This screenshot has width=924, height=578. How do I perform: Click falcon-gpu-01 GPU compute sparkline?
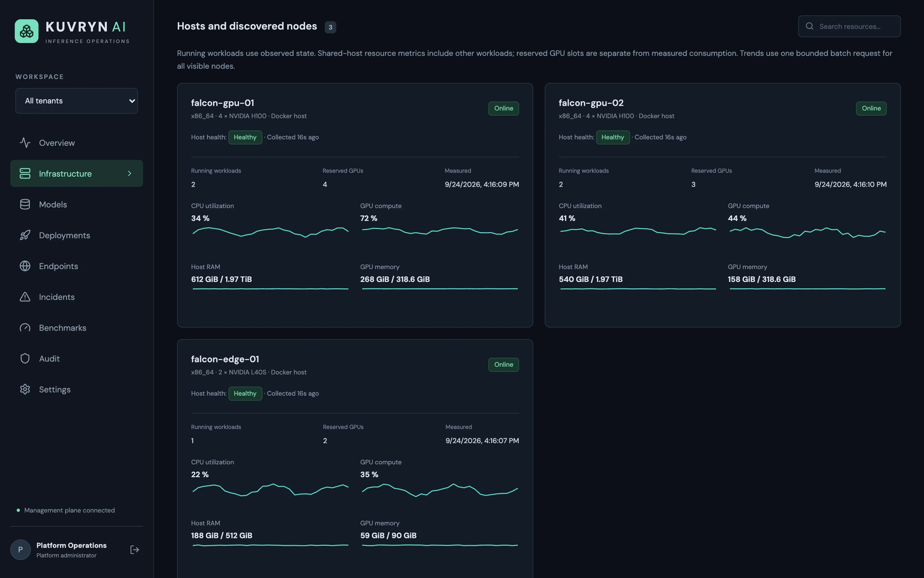point(440,231)
